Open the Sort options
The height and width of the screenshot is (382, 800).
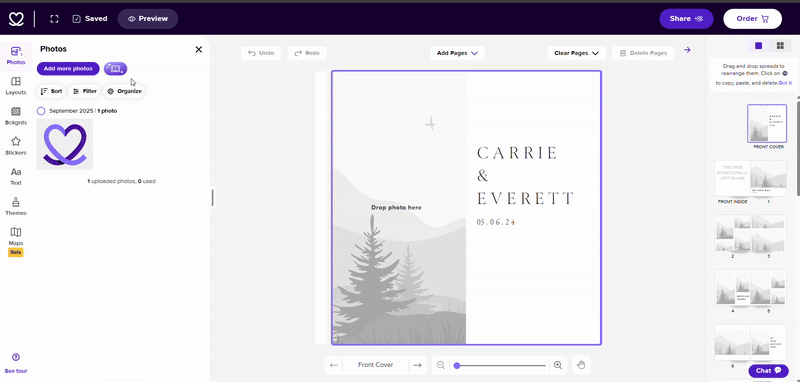point(51,91)
